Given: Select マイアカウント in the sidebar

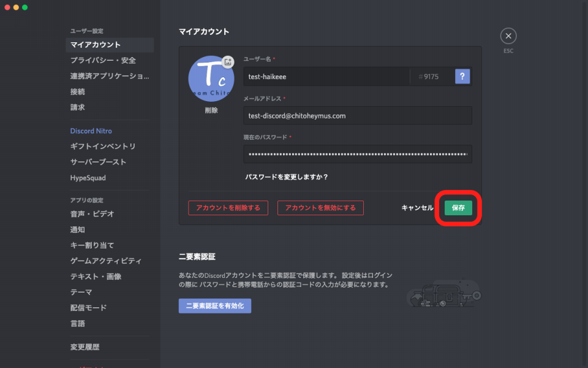Looking at the screenshot, I should click(110, 45).
